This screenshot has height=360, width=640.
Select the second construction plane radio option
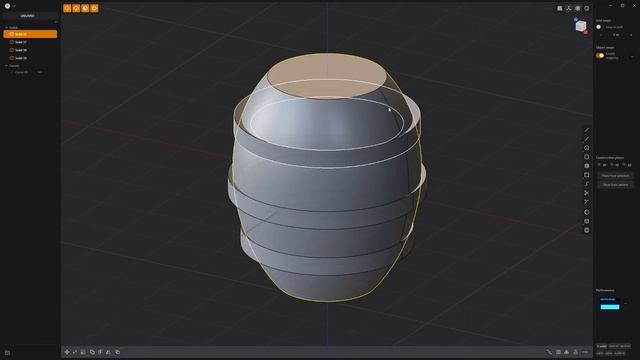[611, 165]
